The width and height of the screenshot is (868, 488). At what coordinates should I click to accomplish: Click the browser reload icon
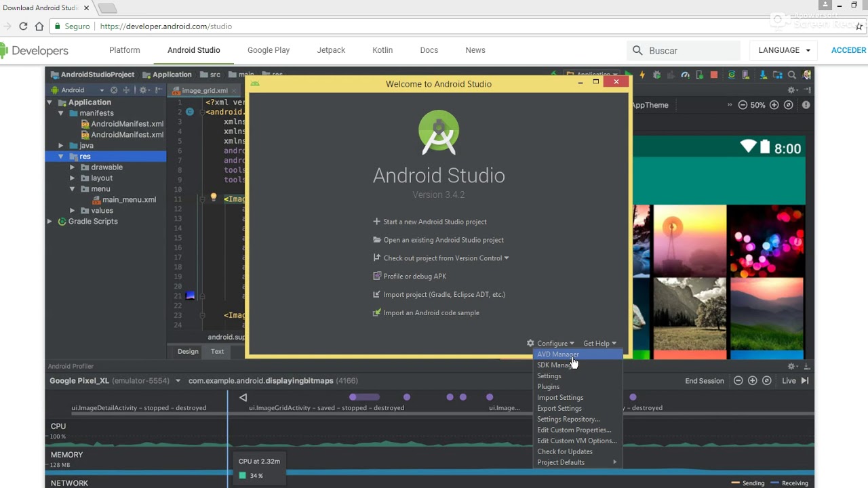point(23,26)
